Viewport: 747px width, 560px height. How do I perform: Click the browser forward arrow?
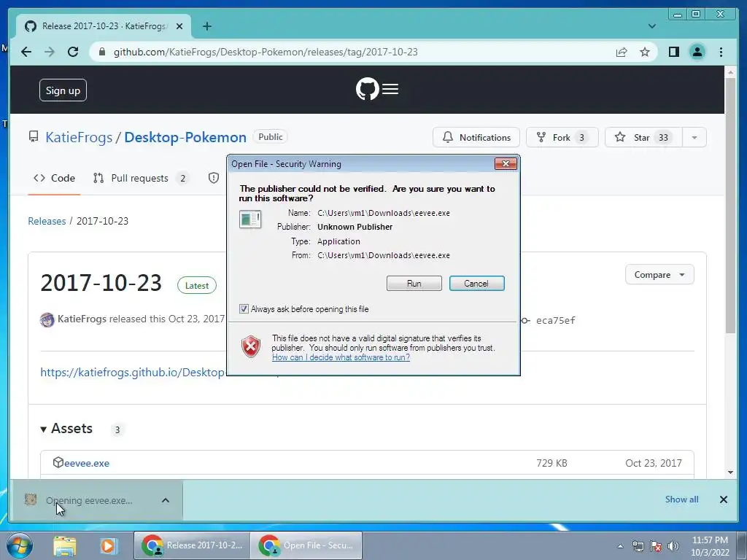click(50, 52)
